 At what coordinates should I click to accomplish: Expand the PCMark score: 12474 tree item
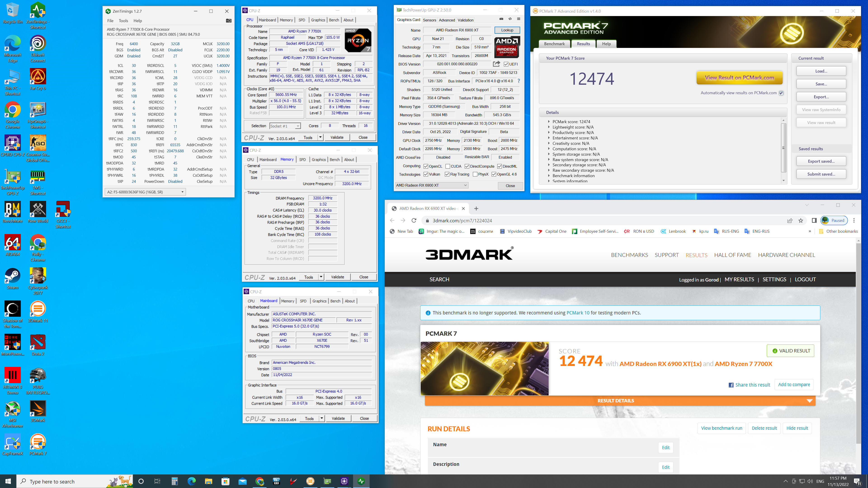[x=549, y=122]
